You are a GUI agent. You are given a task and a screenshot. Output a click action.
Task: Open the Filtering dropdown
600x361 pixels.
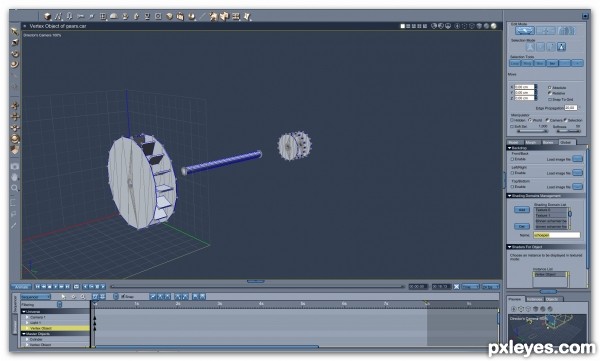[59, 305]
